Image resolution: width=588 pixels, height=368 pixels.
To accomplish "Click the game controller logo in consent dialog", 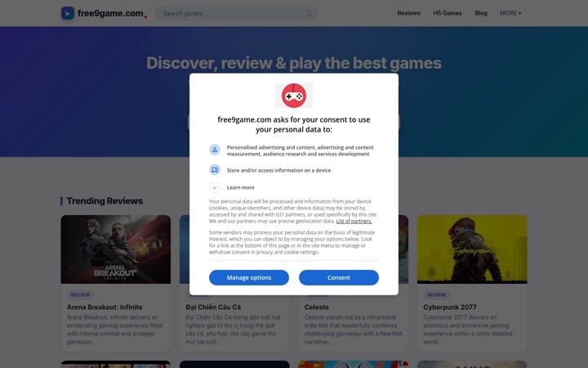I will [x=294, y=96].
